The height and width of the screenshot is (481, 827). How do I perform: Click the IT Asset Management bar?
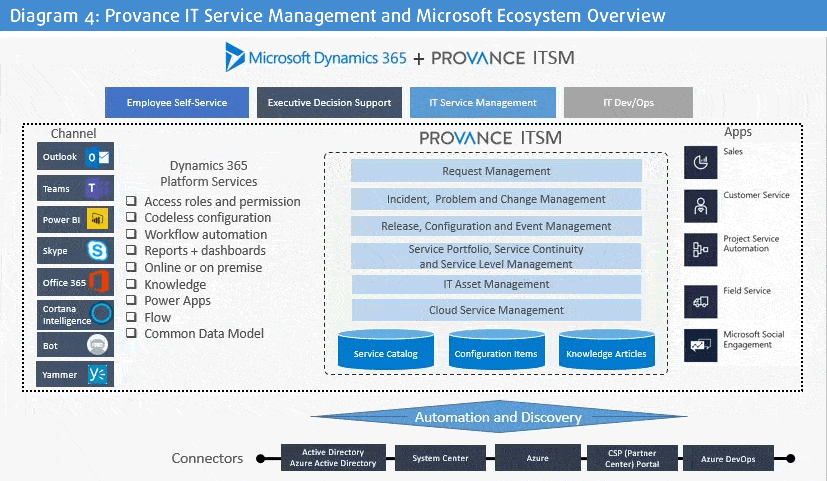tap(496, 284)
